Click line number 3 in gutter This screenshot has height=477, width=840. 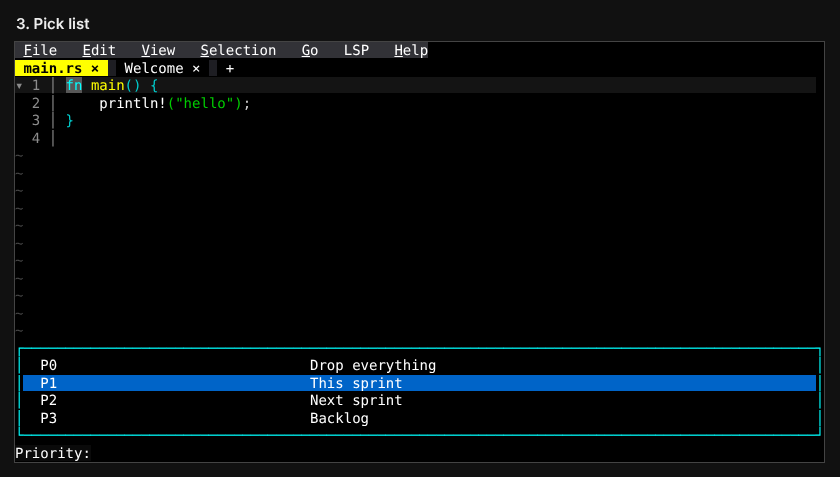point(36,121)
